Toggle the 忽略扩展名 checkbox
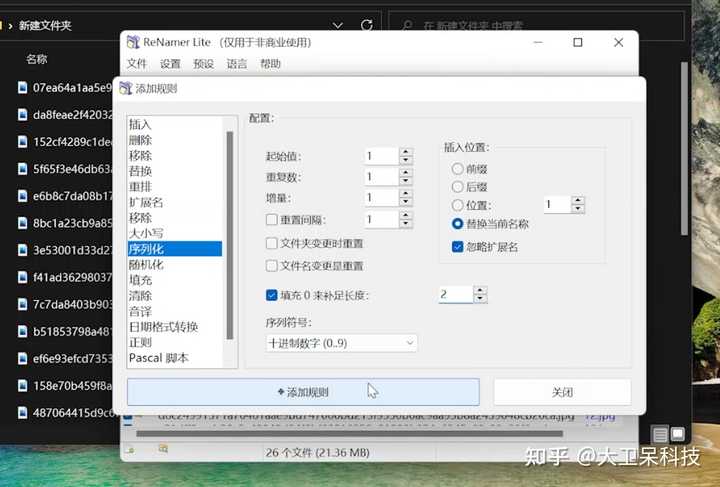The width and height of the screenshot is (720, 487). pos(457,246)
